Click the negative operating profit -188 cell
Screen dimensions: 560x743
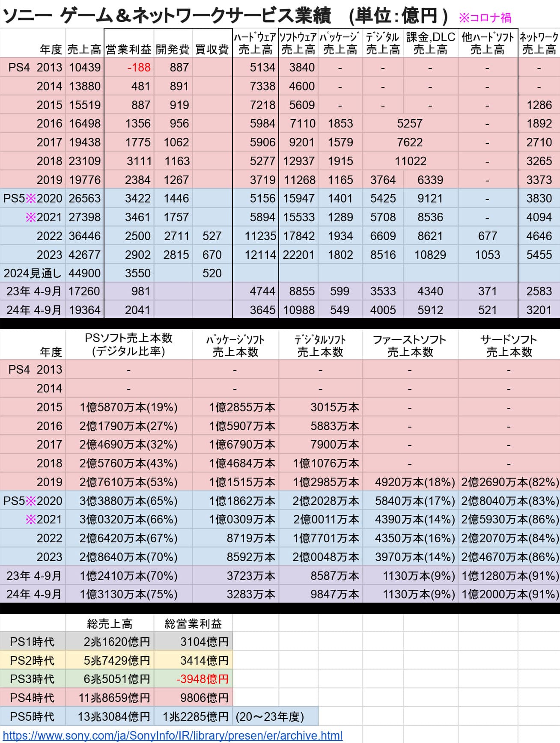139,68
